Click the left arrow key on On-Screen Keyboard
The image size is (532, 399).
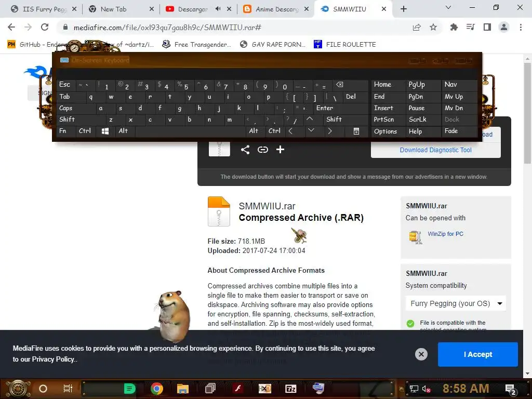point(290,131)
